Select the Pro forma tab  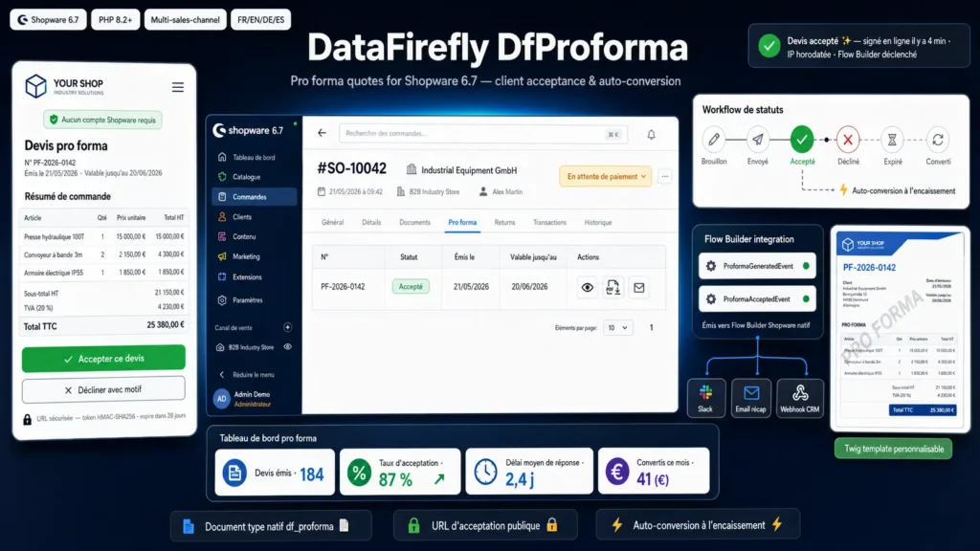coord(462,222)
